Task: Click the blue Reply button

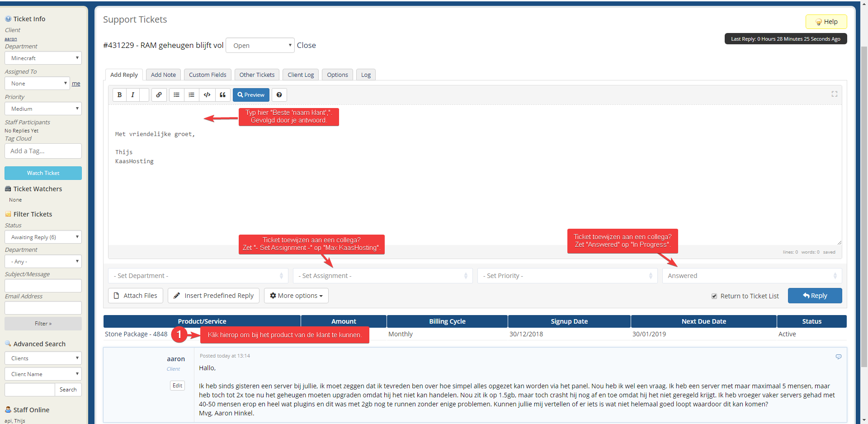Action: point(815,296)
